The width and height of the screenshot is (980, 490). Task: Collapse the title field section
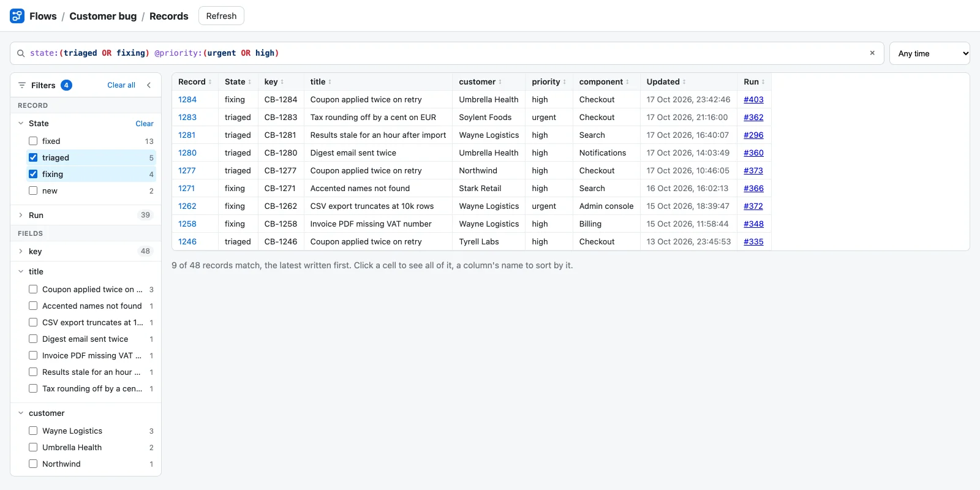click(x=21, y=271)
